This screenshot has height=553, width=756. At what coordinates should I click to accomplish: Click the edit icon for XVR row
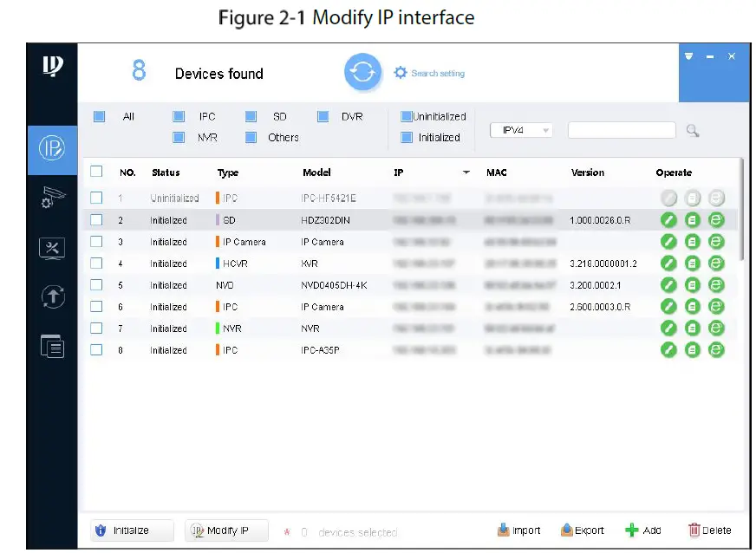668,263
